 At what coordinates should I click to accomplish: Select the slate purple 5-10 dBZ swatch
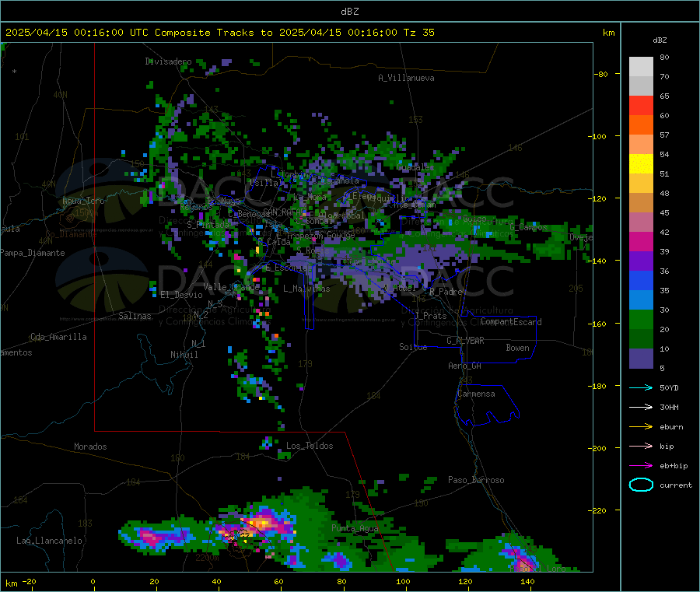pyautogui.click(x=641, y=359)
